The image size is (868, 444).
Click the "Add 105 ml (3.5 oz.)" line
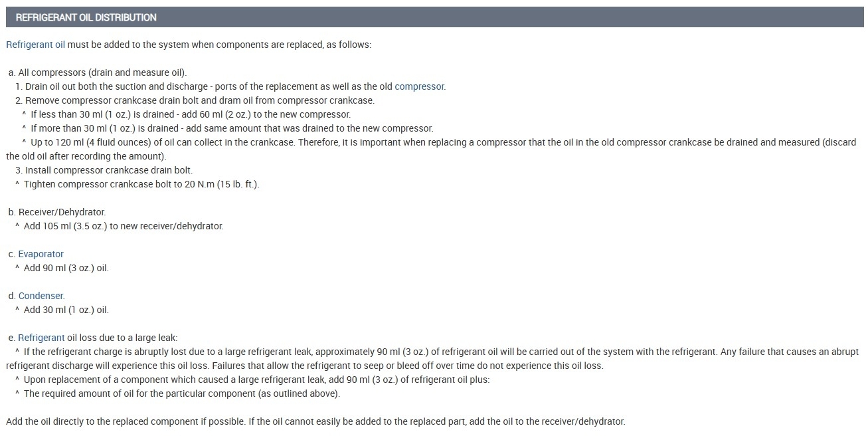click(124, 226)
